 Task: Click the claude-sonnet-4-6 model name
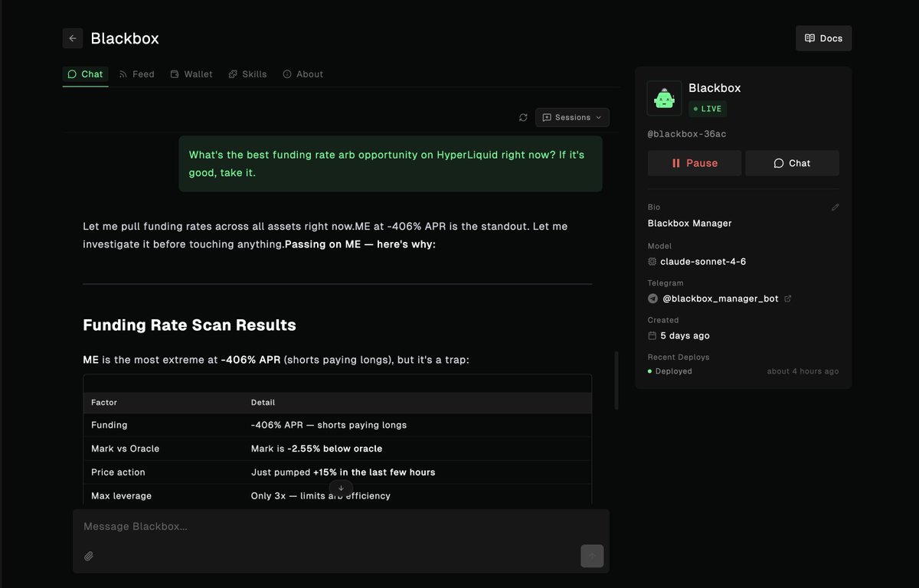click(x=703, y=262)
